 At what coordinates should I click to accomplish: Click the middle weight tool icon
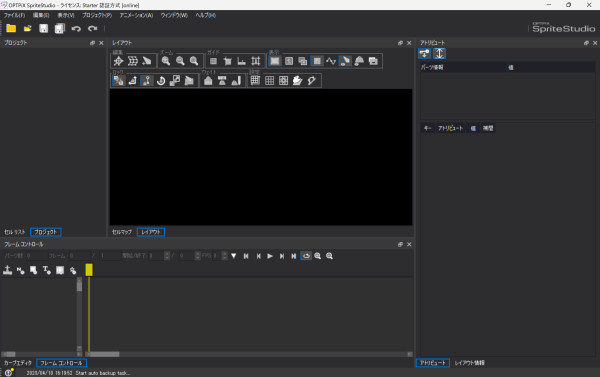(x=222, y=80)
